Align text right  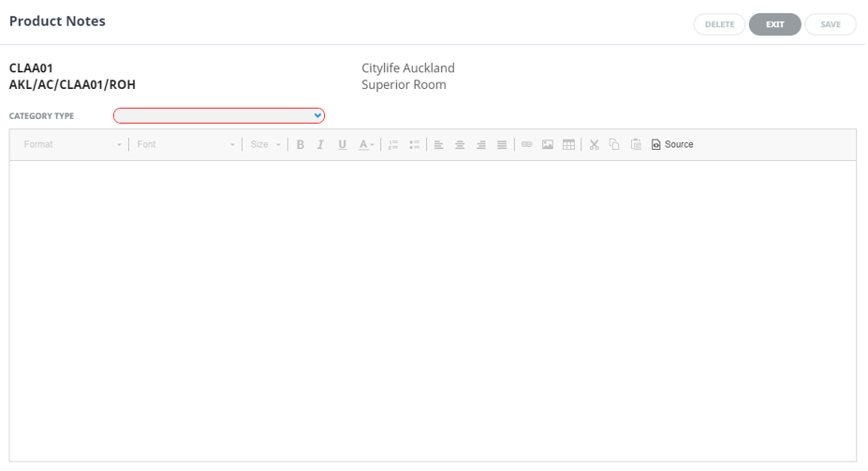(481, 144)
